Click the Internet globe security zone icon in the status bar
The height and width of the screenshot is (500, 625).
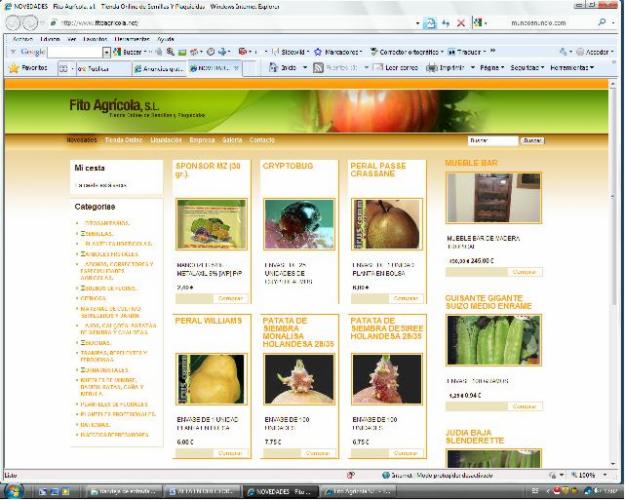tap(385, 475)
